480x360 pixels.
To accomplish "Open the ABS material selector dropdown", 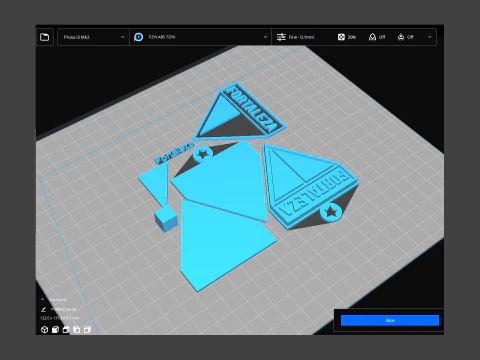I will [200, 37].
